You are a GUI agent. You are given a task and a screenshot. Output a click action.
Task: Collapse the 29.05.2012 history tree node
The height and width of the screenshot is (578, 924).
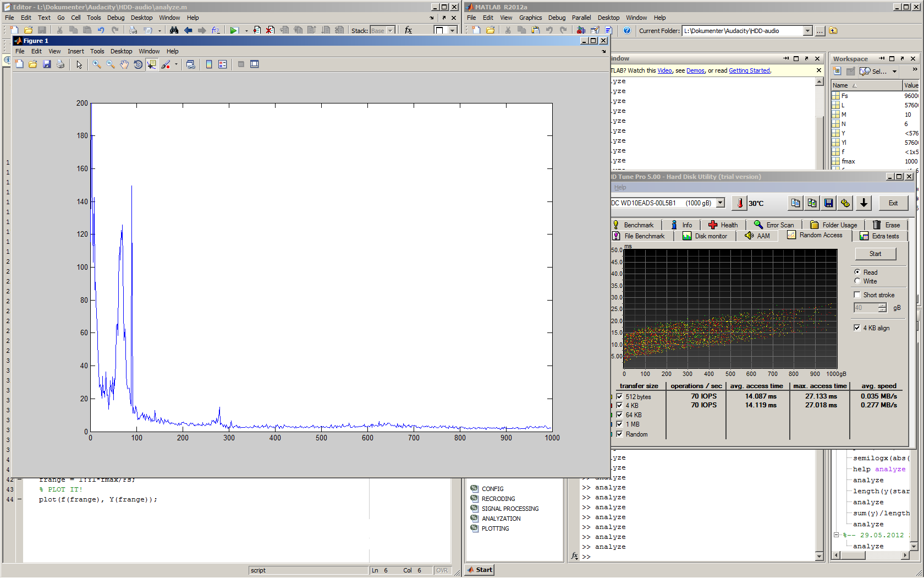[836, 535]
